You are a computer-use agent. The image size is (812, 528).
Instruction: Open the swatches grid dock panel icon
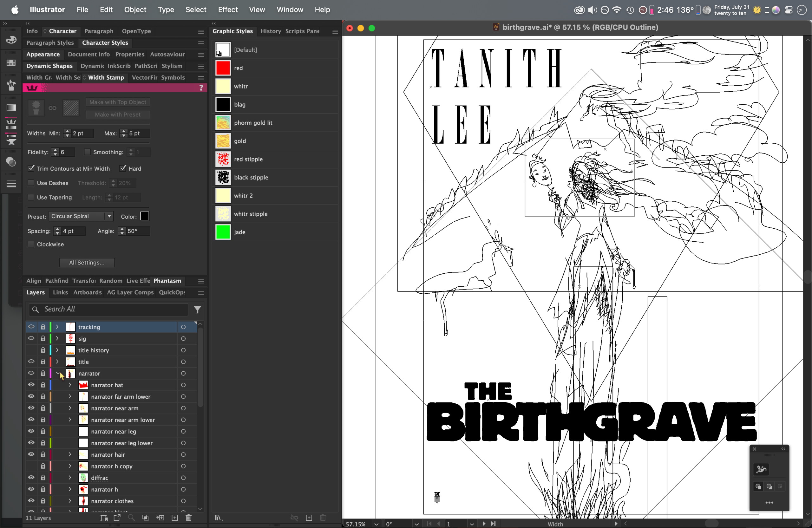coord(11,63)
